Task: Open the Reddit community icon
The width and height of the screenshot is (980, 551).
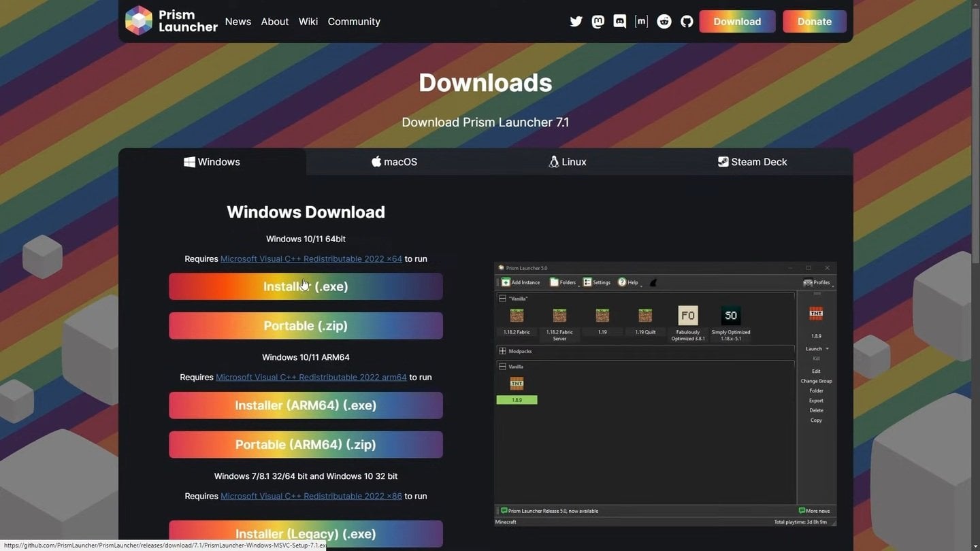Action: tap(664, 21)
